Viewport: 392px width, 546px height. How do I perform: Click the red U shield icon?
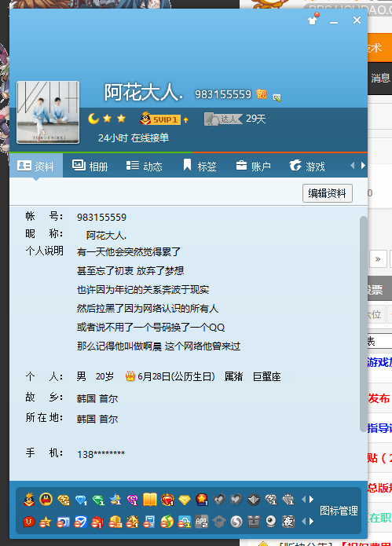point(29,522)
